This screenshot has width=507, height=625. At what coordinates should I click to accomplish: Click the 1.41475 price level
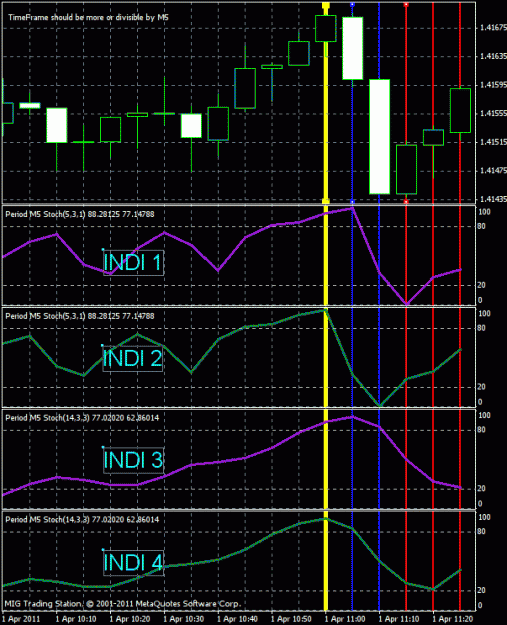coord(493,171)
